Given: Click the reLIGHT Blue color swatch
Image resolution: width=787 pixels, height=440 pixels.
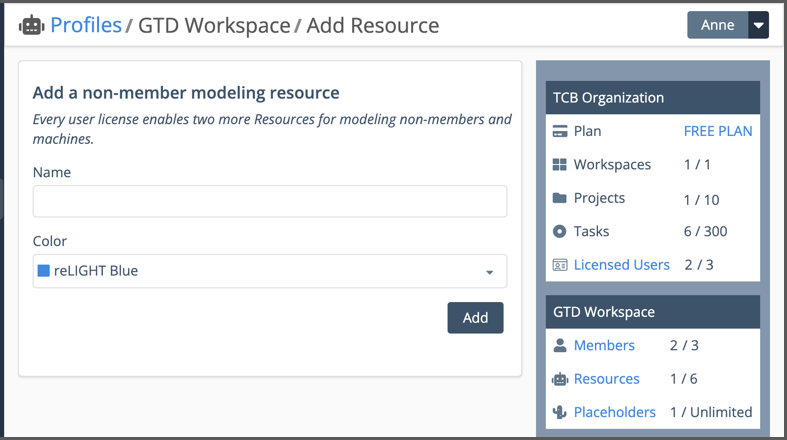Looking at the screenshot, I should tap(44, 271).
